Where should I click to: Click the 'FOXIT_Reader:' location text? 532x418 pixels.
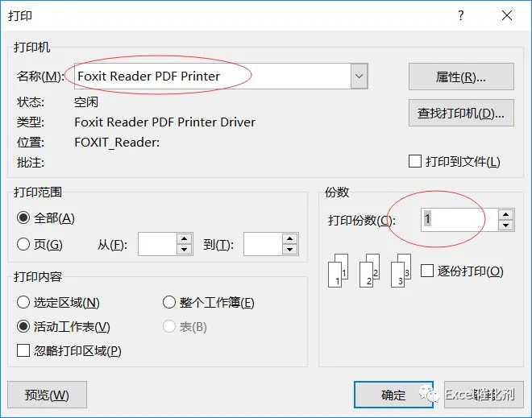tap(117, 143)
